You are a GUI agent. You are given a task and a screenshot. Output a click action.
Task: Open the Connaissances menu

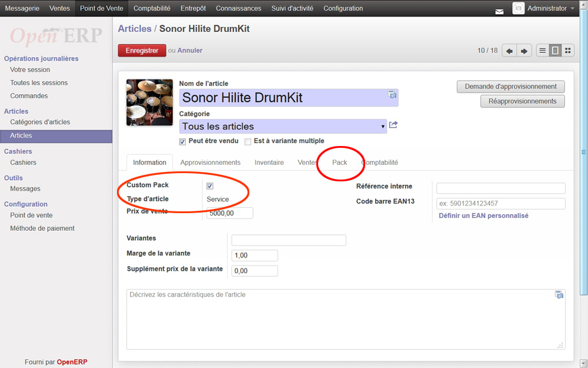(239, 8)
